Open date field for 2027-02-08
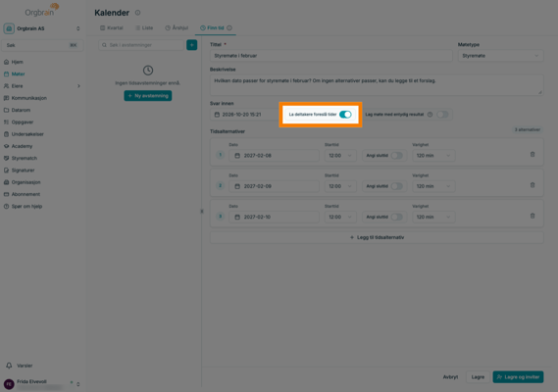The width and height of the screenshot is (558, 392). [x=274, y=156]
